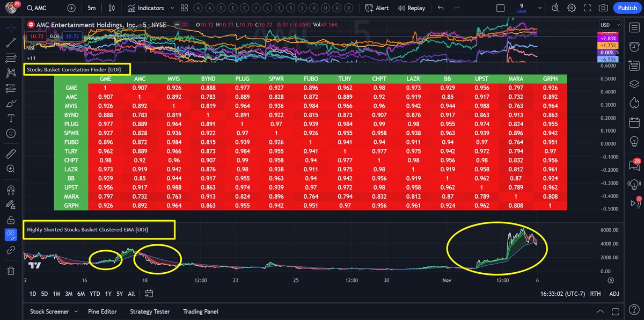Select the ruler measure tool
The image size is (644, 320).
11,154
